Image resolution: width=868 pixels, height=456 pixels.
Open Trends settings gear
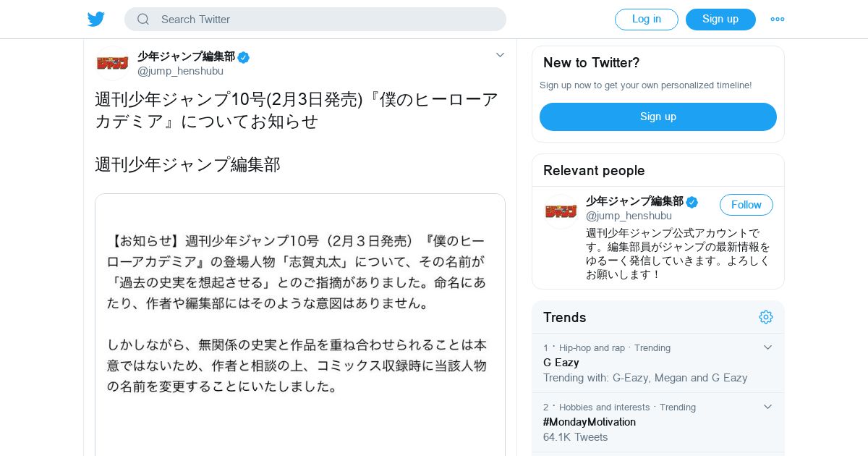[x=766, y=317]
